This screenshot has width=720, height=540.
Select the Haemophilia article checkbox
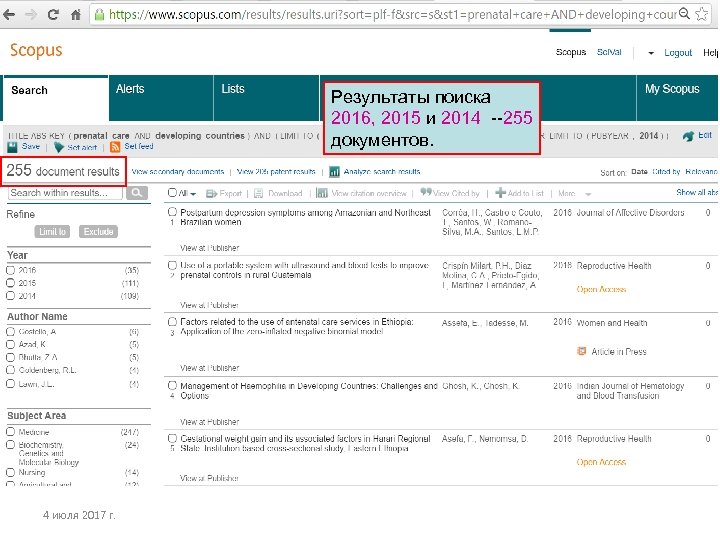[x=172, y=385]
